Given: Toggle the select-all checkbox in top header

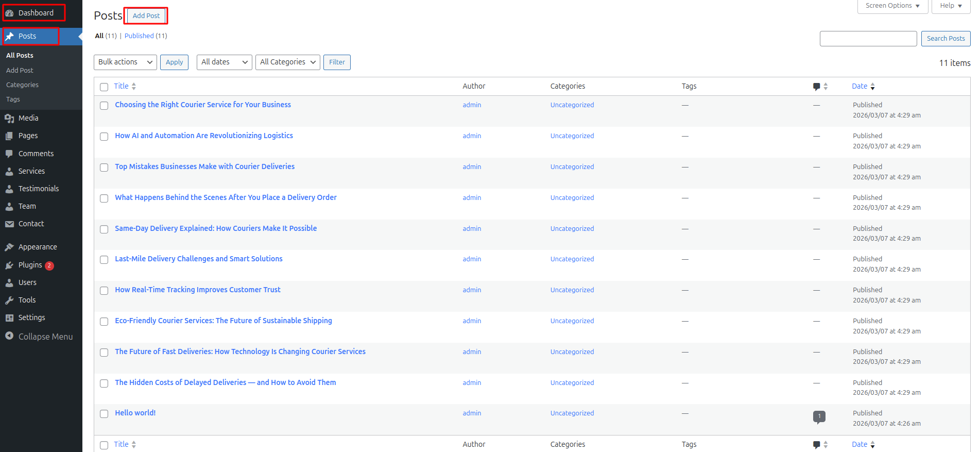Looking at the screenshot, I should [x=104, y=87].
